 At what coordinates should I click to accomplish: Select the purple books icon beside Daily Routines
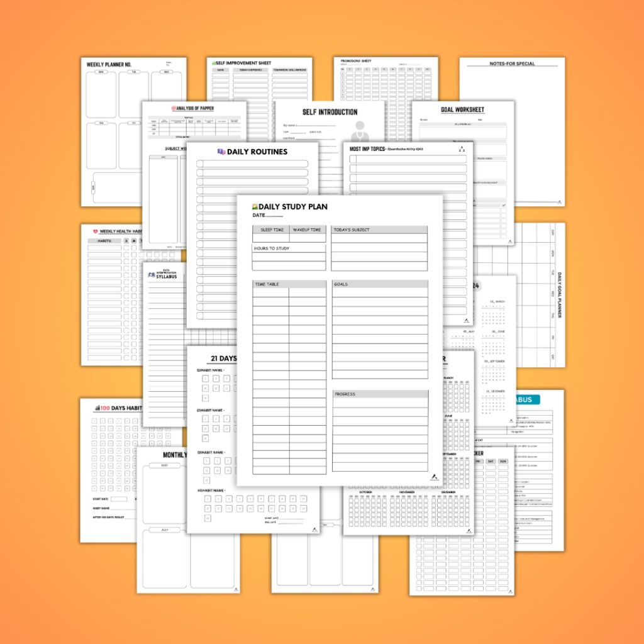pyautogui.click(x=221, y=152)
